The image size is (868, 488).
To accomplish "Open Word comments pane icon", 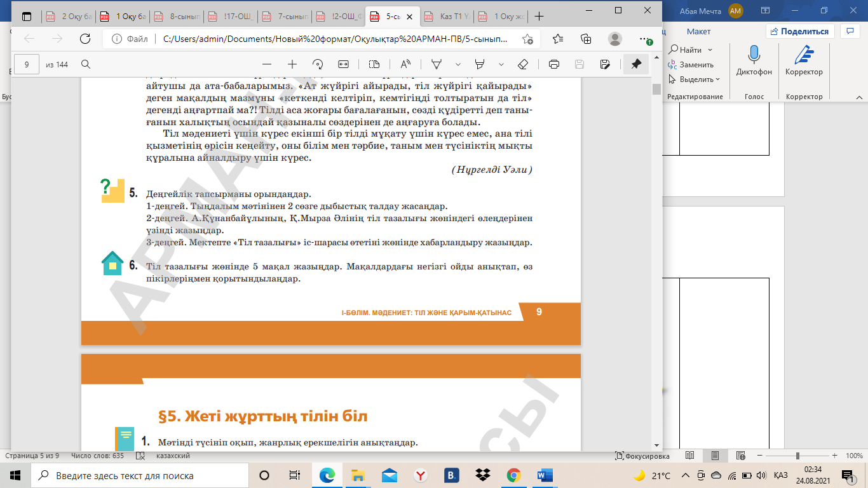I will tap(850, 31).
